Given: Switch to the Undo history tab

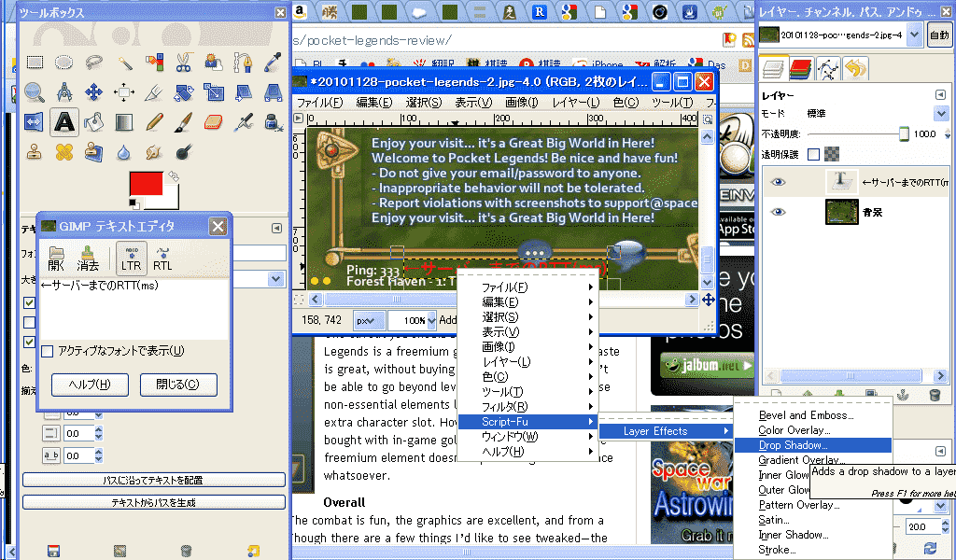Looking at the screenshot, I should [x=855, y=68].
